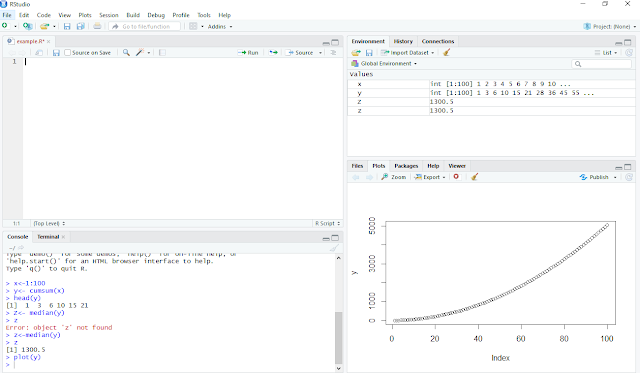This screenshot has width=640, height=373.
Task: Switch to the Terminal tab
Action: (48, 237)
